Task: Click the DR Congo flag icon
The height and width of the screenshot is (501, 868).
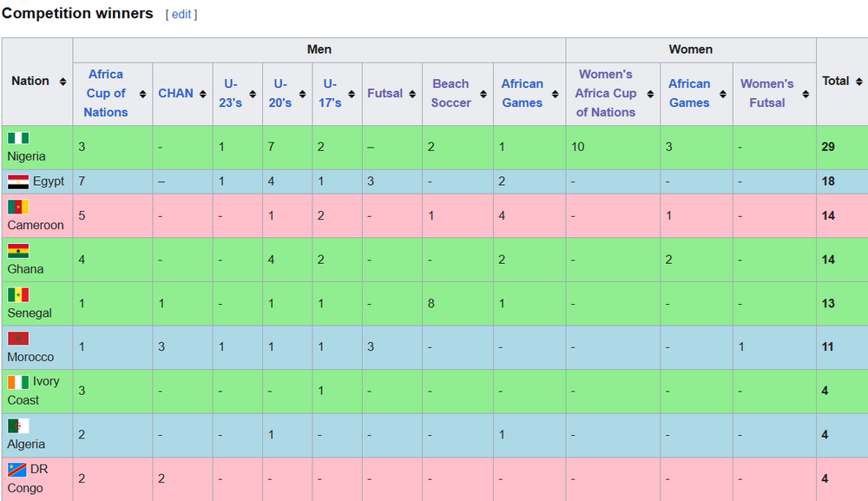Action: 18,469
